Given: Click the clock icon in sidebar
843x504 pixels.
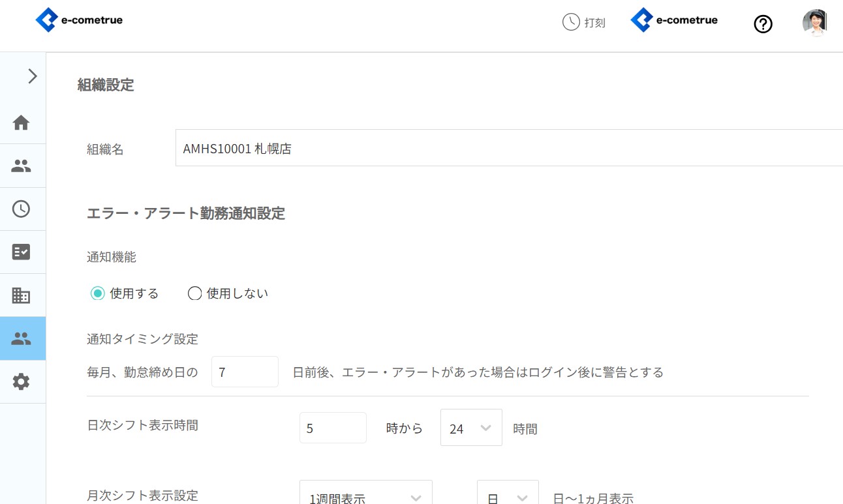Looking at the screenshot, I should click(22, 209).
